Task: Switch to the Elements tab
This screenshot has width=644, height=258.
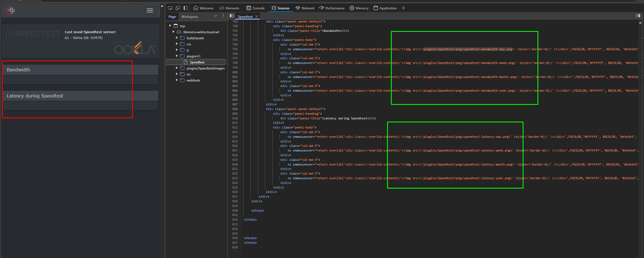Action: (x=229, y=8)
